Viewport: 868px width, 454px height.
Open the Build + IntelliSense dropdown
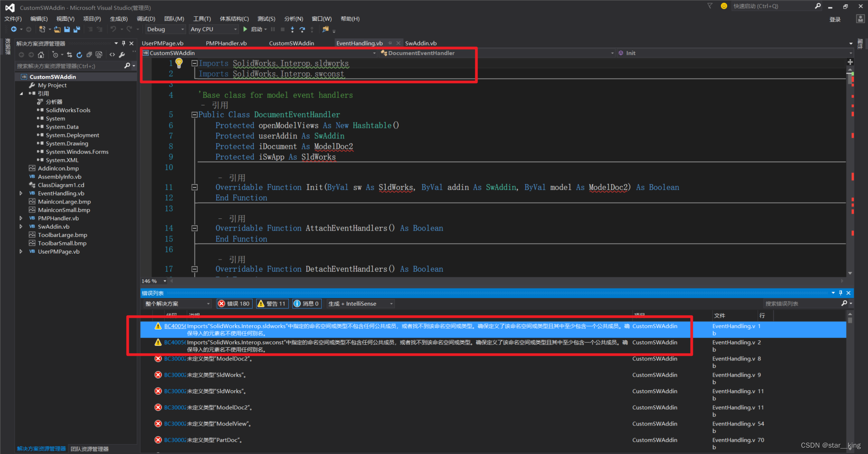pos(361,303)
